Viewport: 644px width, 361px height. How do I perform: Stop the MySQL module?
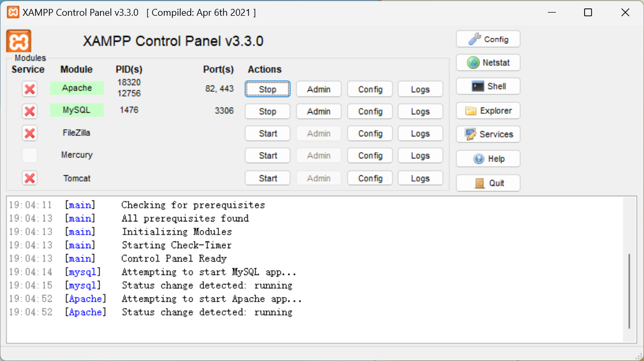pyautogui.click(x=267, y=111)
